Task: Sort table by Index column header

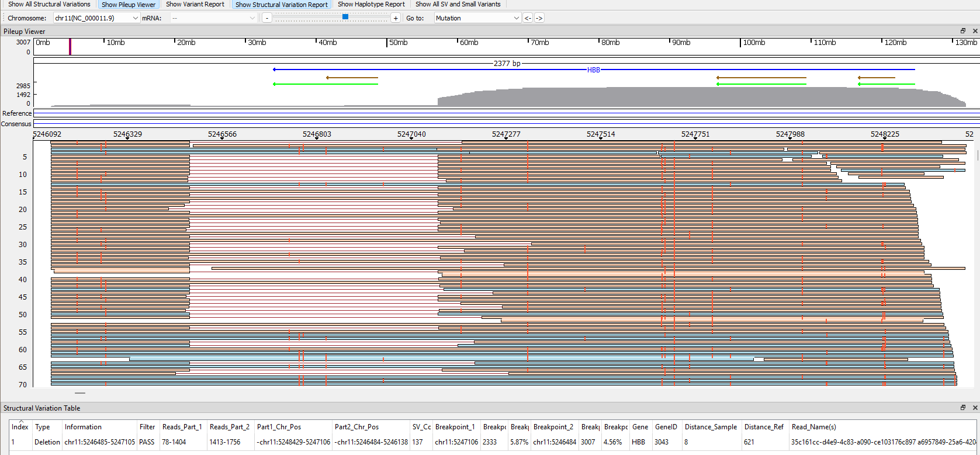Action: [x=20, y=427]
